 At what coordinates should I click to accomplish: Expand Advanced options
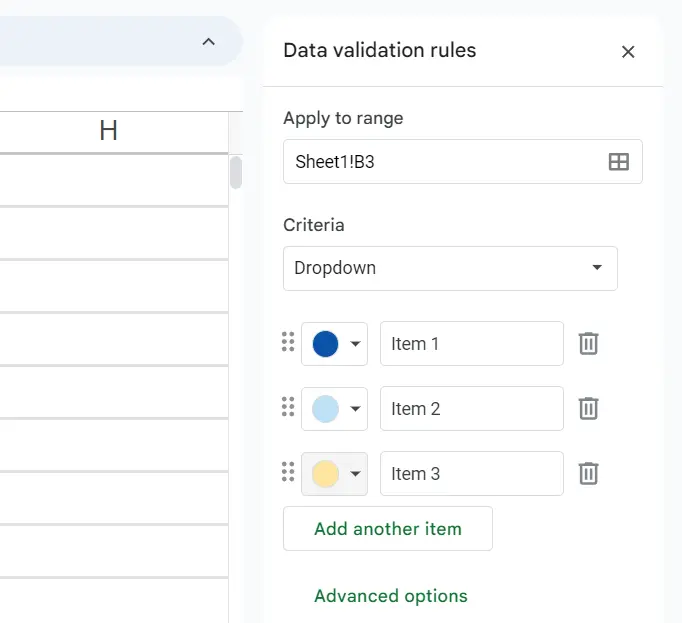391,596
